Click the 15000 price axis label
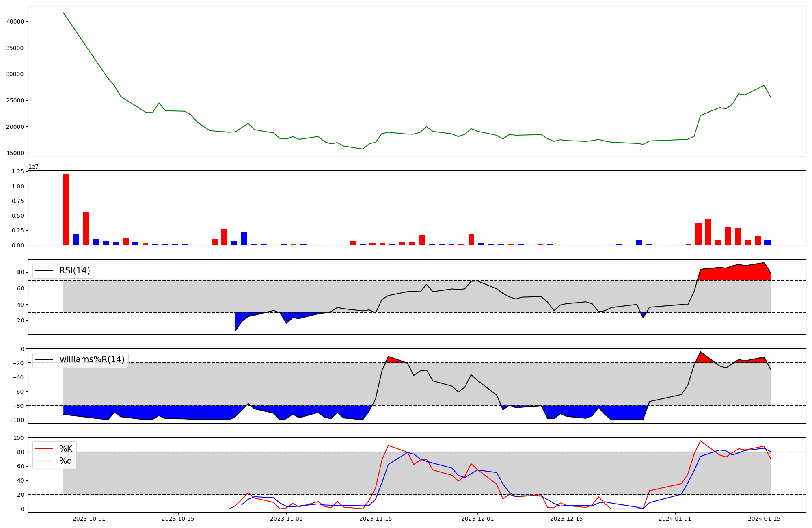812x528 pixels. [15, 153]
